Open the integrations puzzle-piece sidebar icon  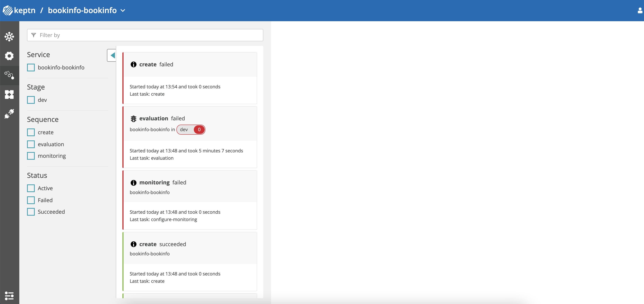[x=9, y=95]
